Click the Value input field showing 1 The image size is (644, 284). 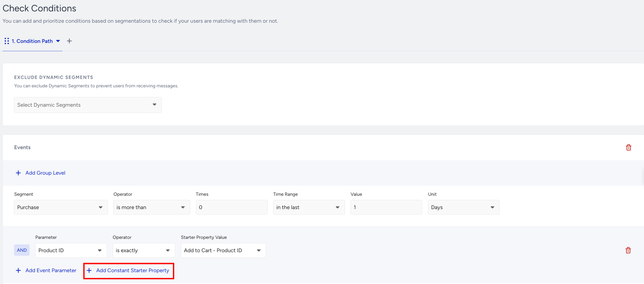[x=386, y=207]
